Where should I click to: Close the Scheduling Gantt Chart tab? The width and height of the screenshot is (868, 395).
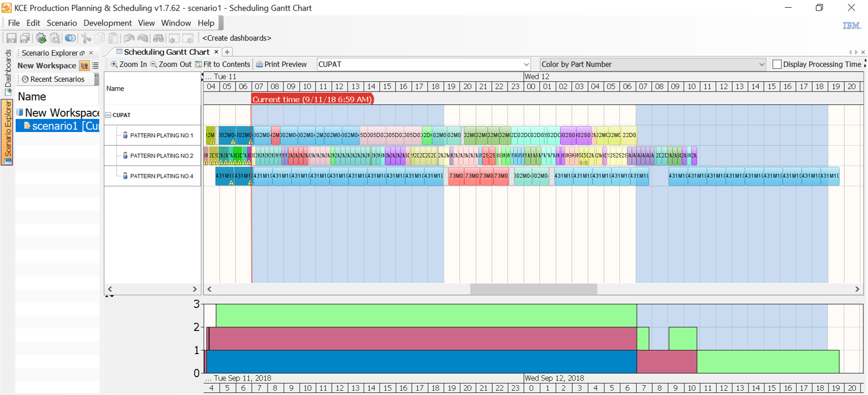216,52
